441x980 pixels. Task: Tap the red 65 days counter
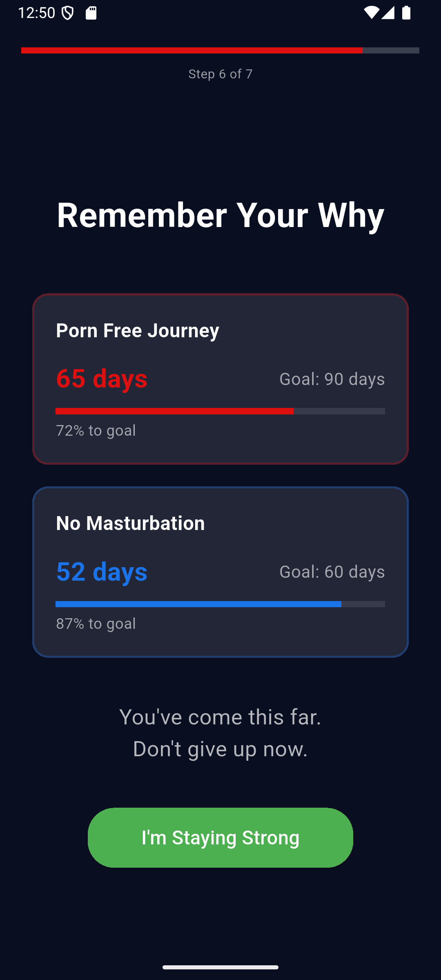(x=102, y=379)
